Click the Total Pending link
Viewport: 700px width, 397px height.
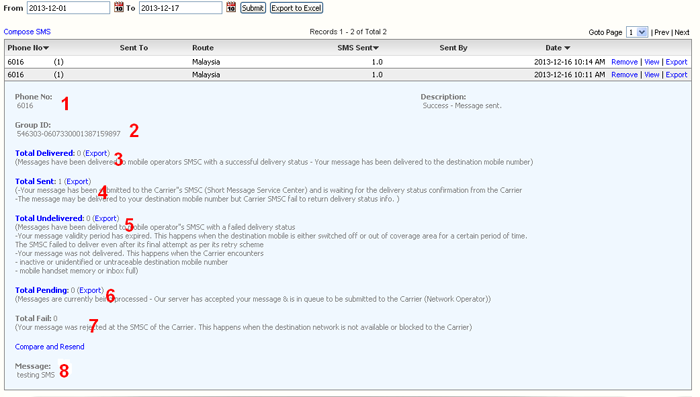42,290
